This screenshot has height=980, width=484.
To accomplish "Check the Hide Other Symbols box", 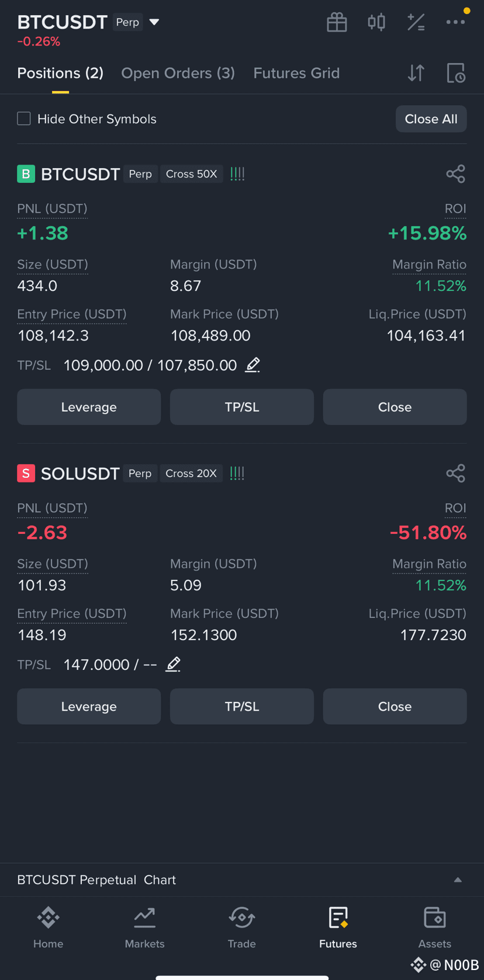I will pyautogui.click(x=24, y=119).
